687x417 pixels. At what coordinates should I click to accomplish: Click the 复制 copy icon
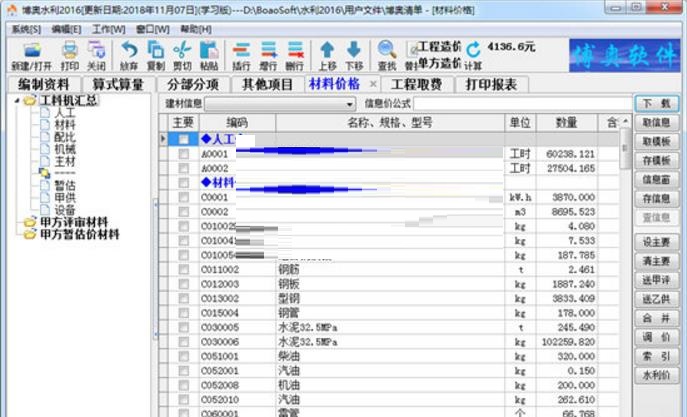(x=155, y=51)
